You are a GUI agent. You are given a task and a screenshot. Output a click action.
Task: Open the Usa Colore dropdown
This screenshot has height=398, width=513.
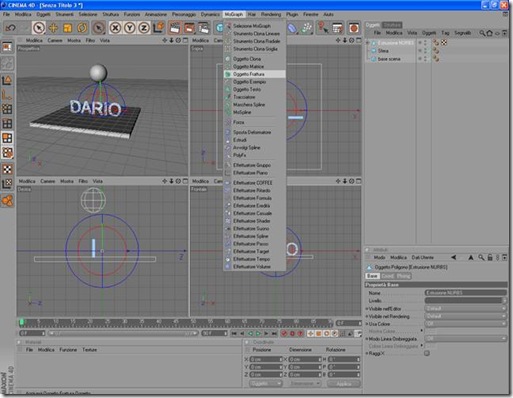pyautogui.click(x=466, y=323)
